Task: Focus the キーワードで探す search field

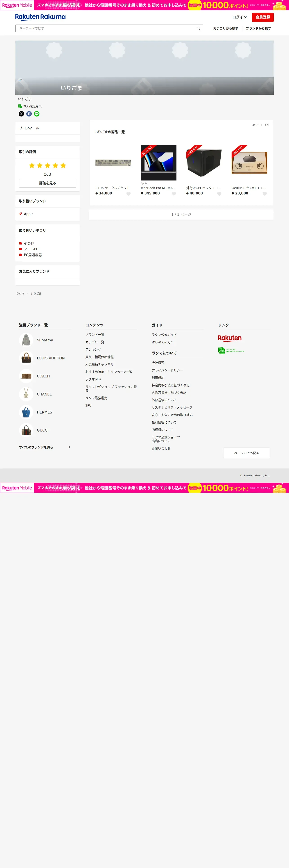Action: pyautogui.click(x=109, y=28)
